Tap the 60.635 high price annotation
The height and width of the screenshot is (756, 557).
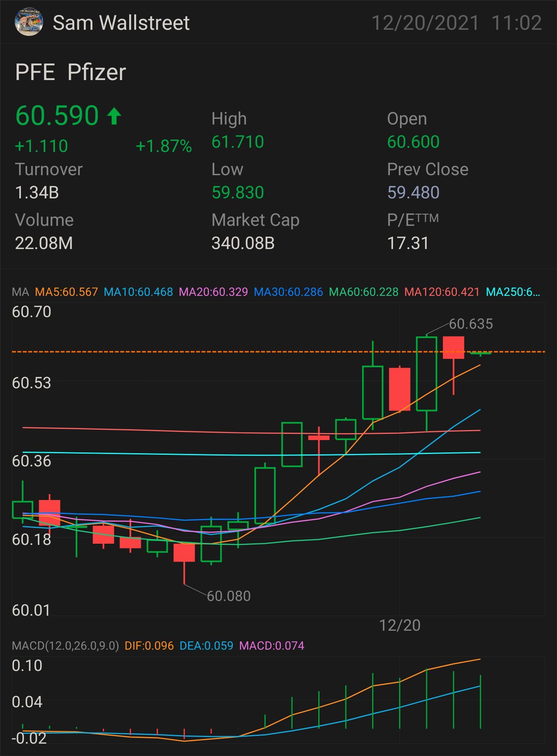tap(471, 324)
